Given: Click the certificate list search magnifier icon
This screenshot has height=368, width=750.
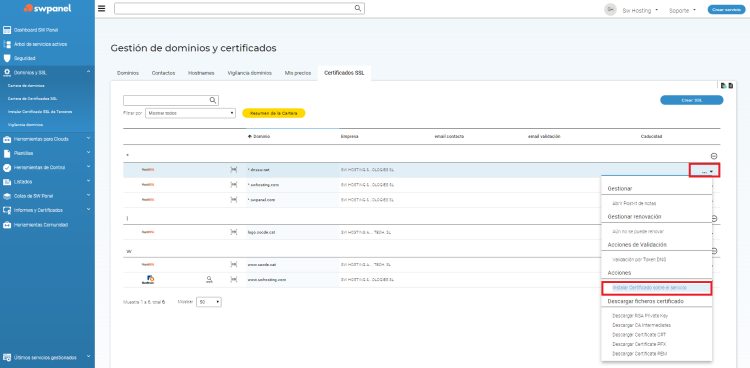Looking at the screenshot, I should (x=213, y=100).
